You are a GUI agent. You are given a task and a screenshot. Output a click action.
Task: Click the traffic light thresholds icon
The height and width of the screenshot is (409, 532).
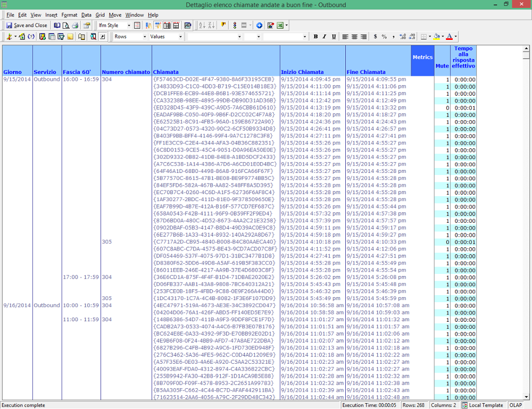point(235,26)
